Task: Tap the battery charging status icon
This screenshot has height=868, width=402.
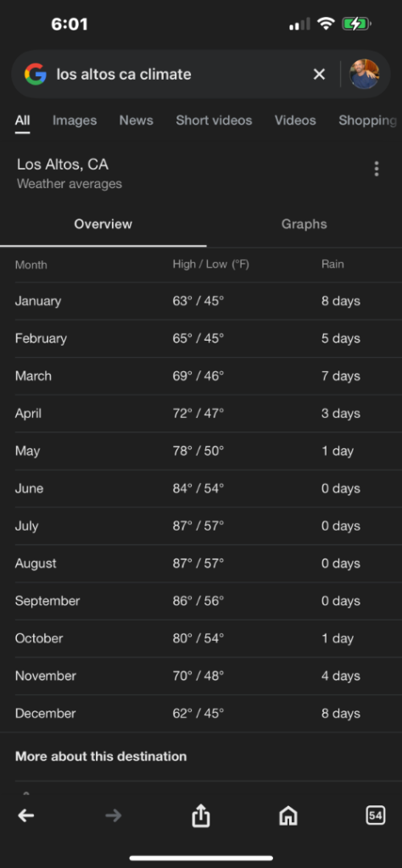Action: coord(356,24)
